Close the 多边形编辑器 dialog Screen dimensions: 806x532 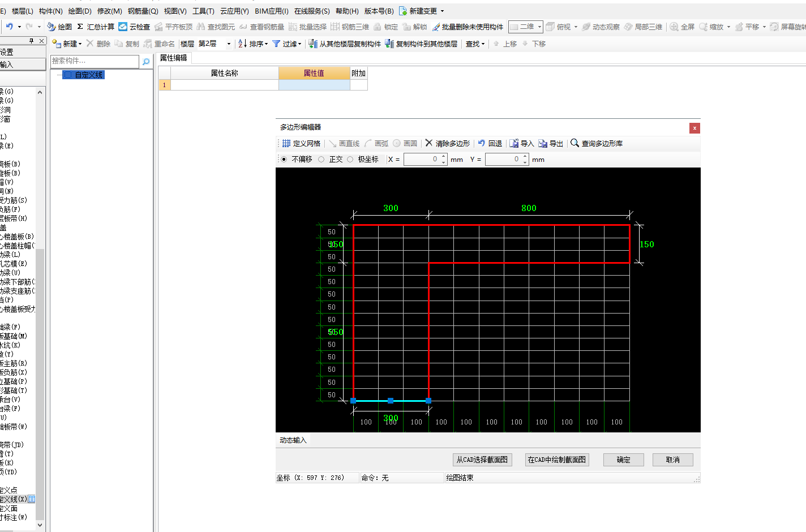(x=694, y=128)
